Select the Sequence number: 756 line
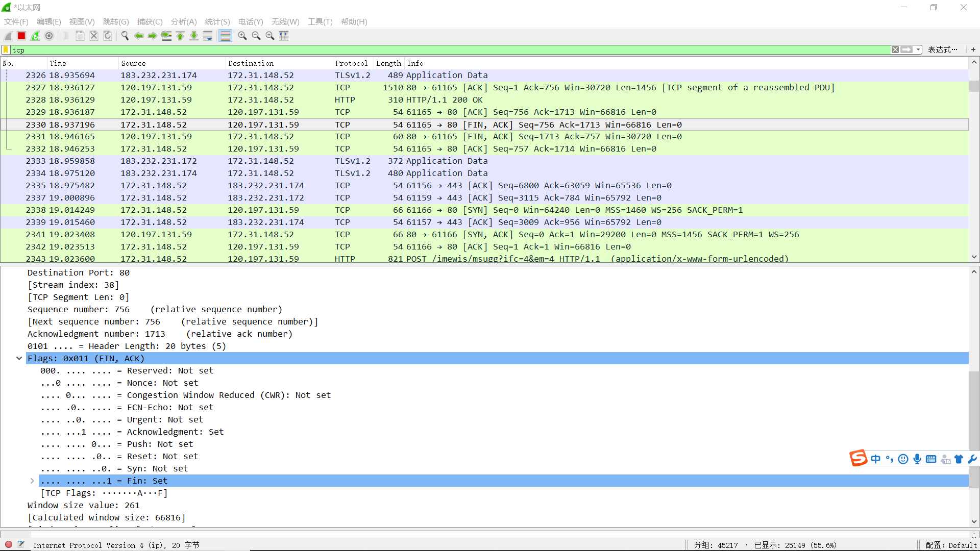Screen dimensions: 980x551 (155, 309)
